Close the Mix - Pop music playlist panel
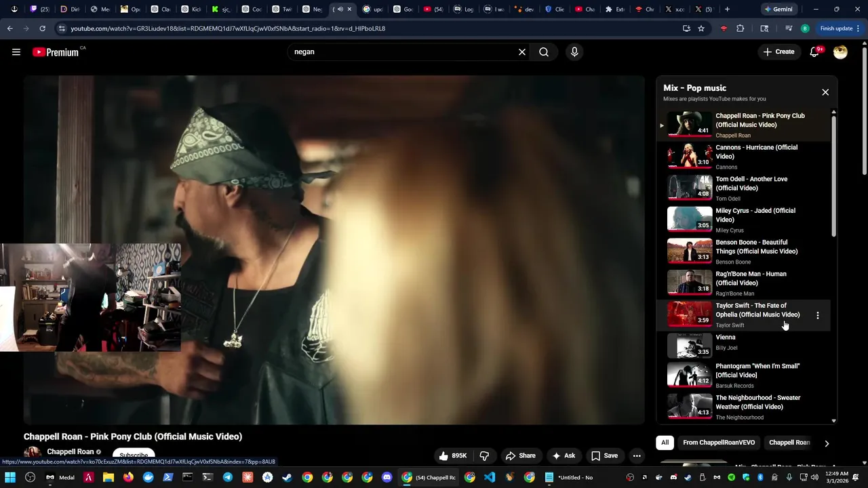This screenshot has height=488, width=868. click(825, 92)
